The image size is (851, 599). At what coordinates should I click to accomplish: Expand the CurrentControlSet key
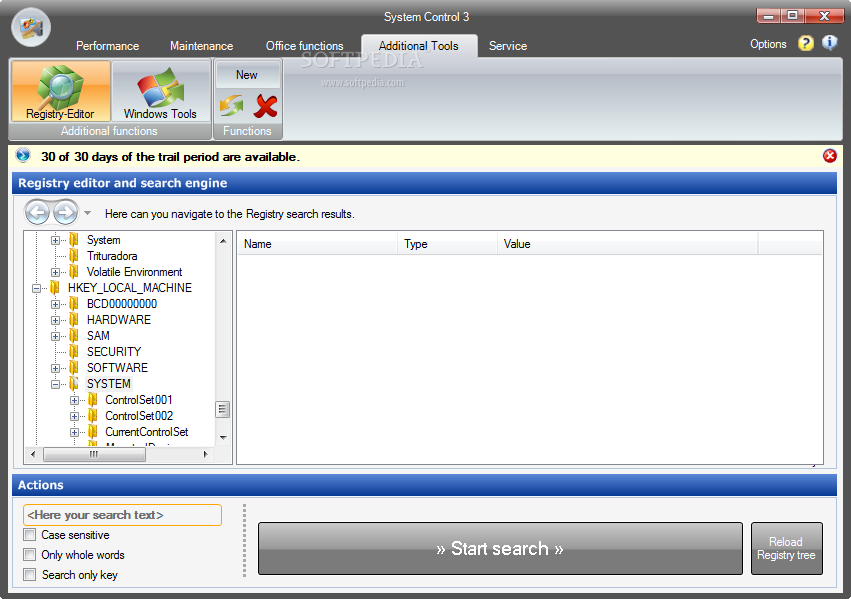tap(74, 432)
